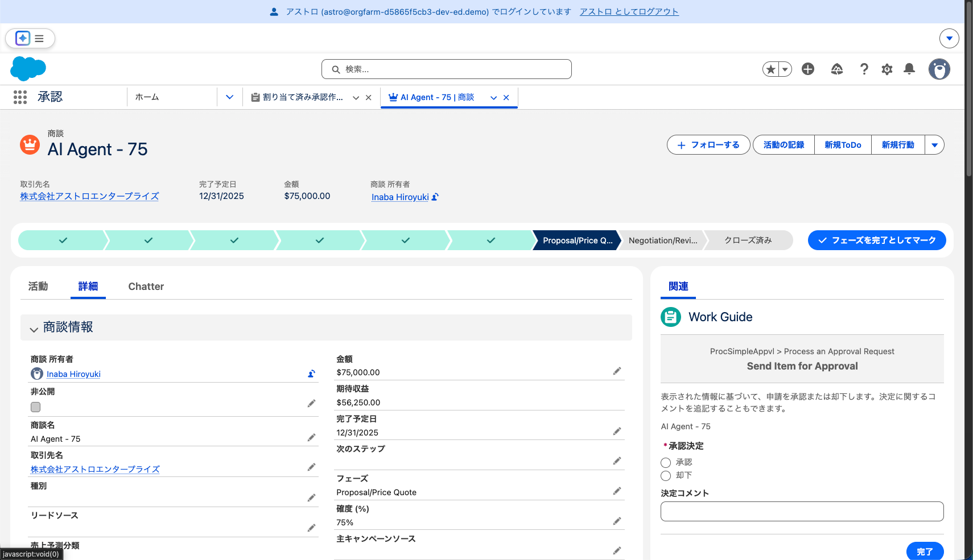Edit the 主キャンペーンソース field pencil icon
Screen dimensions: 973x560
click(617, 551)
